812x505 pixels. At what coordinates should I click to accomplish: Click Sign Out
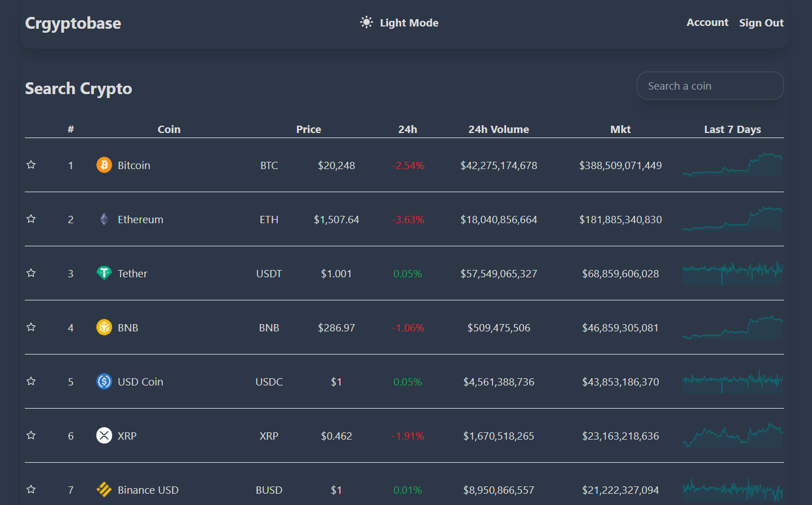click(x=761, y=23)
